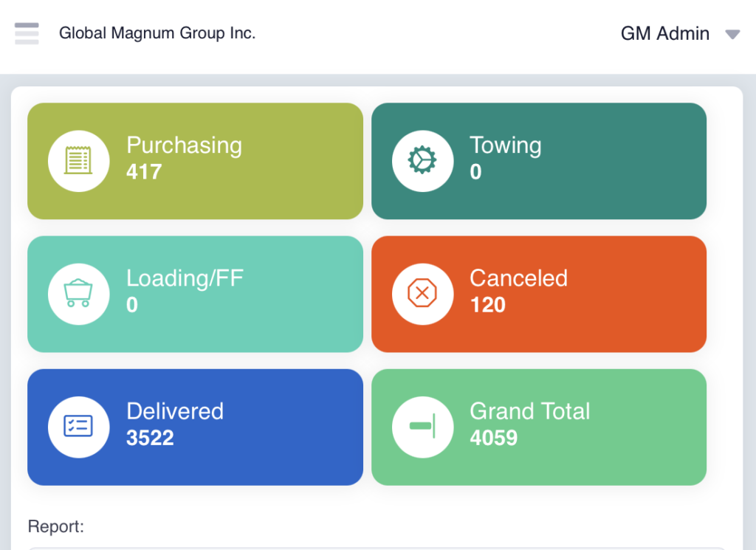
Task: Click the Grand Total icon
Action: point(422,426)
